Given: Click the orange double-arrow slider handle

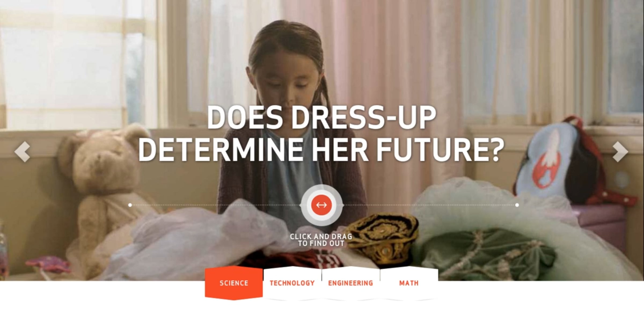Looking at the screenshot, I should (321, 205).
